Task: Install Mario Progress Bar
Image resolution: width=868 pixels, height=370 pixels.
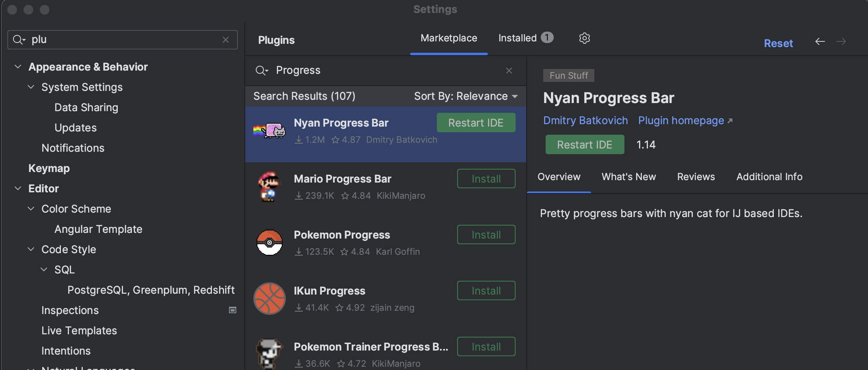Action: coord(486,179)
